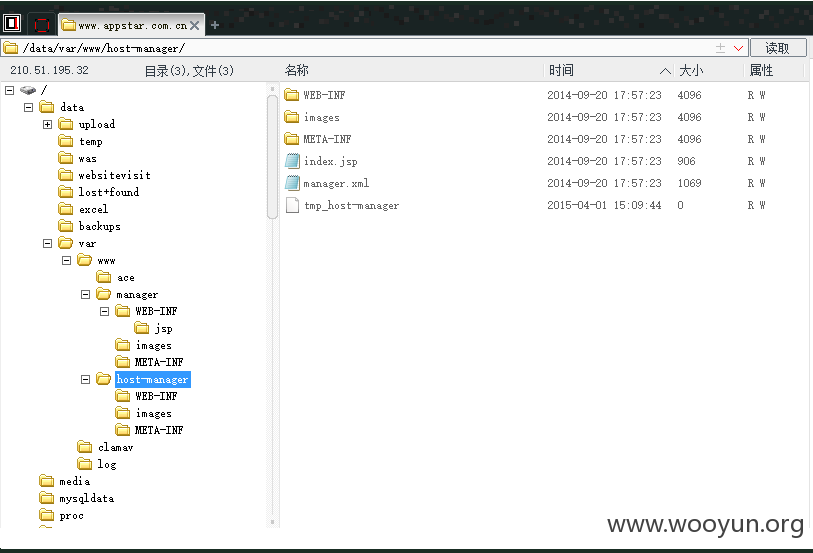Collapse the var folder node
The image size is (813, 553).
(47, 243)
